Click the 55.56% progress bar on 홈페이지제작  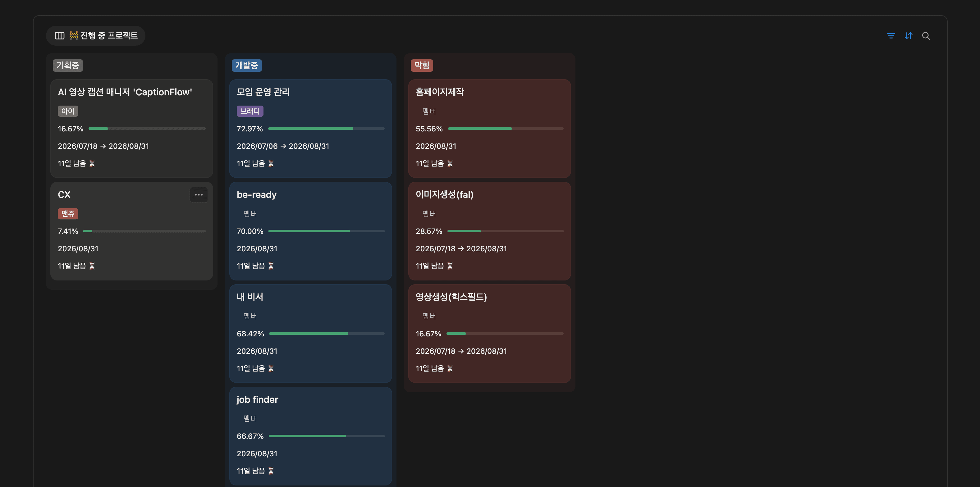point(506,129)
